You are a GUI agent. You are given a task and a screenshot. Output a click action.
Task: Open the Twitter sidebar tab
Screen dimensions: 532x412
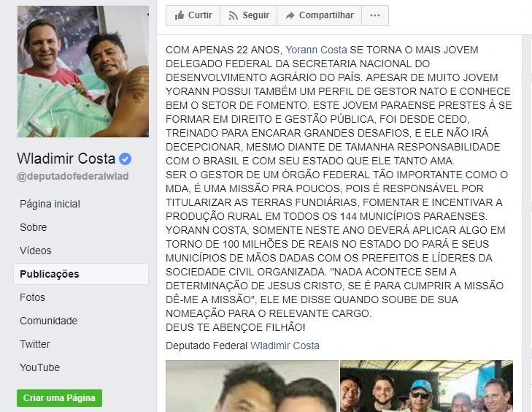point(34,344)
